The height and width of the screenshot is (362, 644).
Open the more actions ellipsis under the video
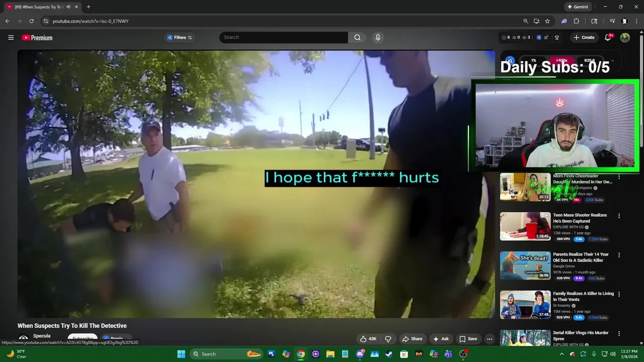tap(489, 339)
